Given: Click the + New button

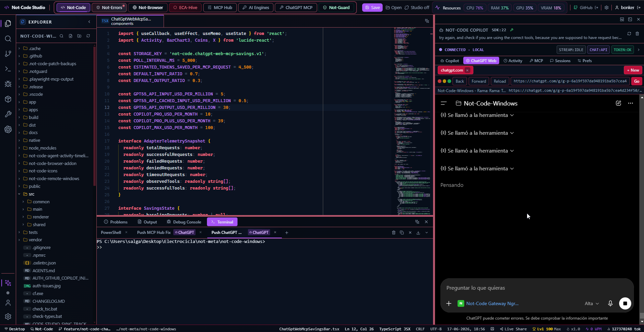Looking at the screenshot, I should (x=633, y=70).
